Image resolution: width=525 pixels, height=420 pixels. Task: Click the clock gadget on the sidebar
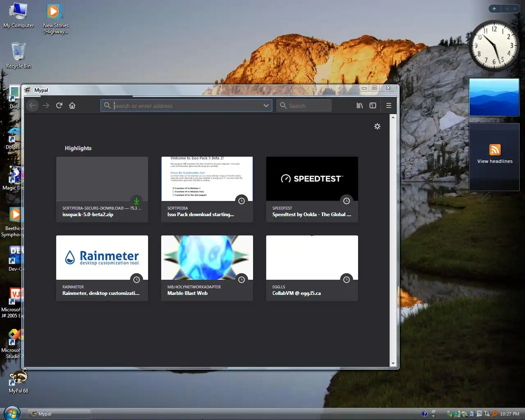point(494,45)
